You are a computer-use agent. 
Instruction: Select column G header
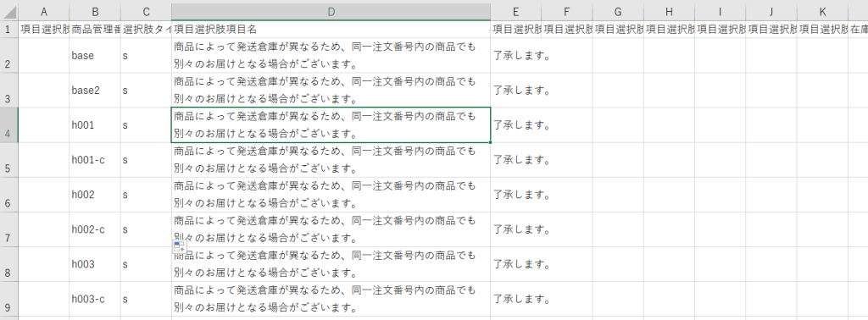pos(618,12)
